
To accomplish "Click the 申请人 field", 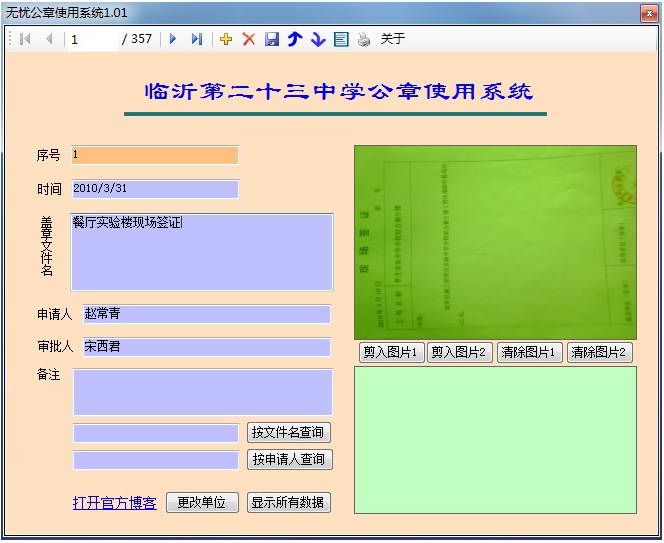I will [x=206, y=314].
